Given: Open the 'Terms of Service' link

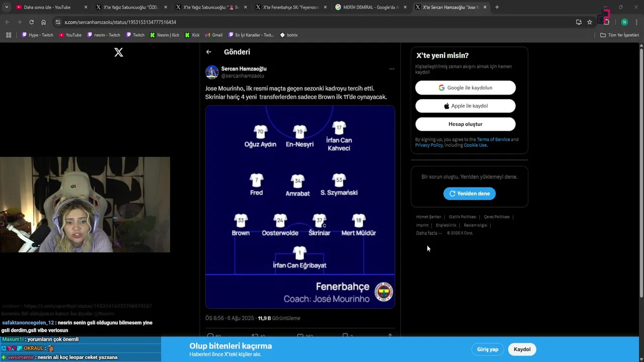Looking at the screenshot, I should [493, 139].
